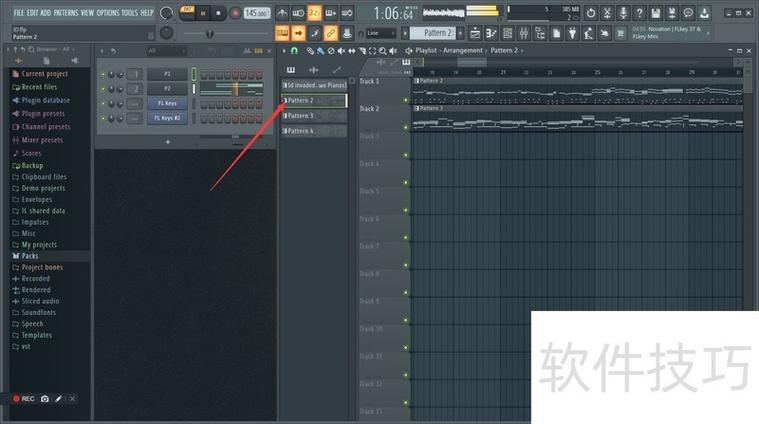
Task: Mute the FL Keys #2 channel LED
Action: (x=103, y=118)
